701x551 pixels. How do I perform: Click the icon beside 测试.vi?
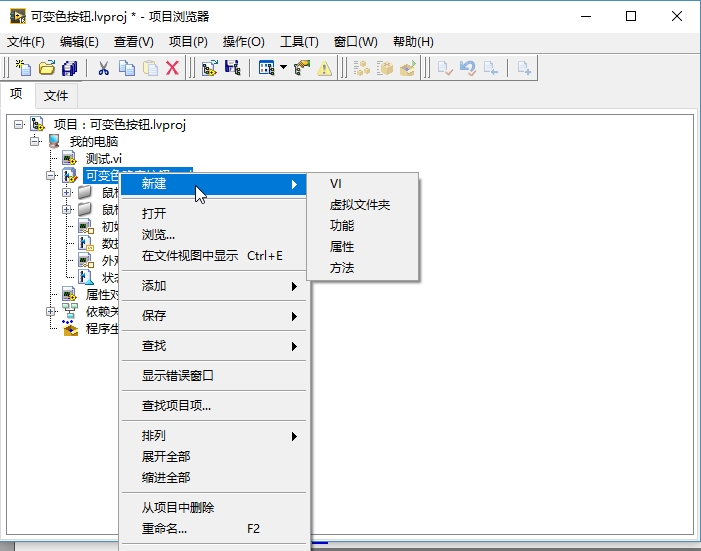(69, 158)
